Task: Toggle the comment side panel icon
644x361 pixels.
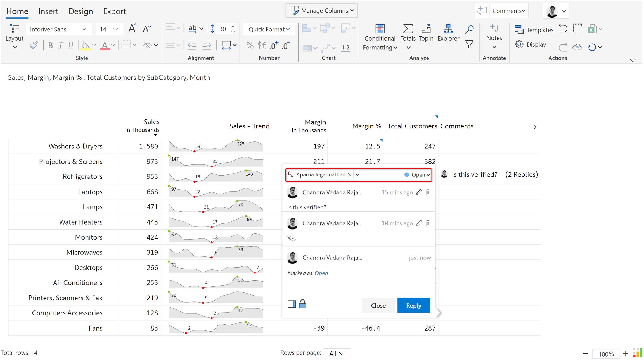Action: tap(292, 304)
